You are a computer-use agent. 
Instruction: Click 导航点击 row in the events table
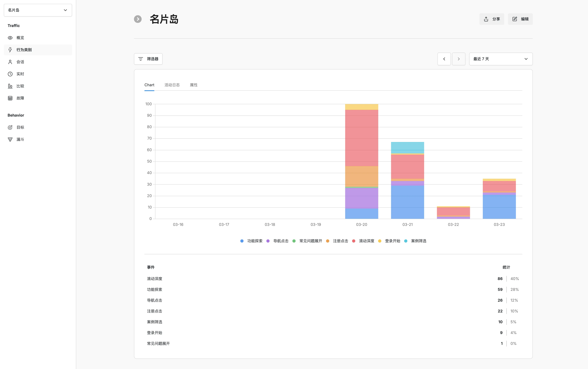pos(333,300)
